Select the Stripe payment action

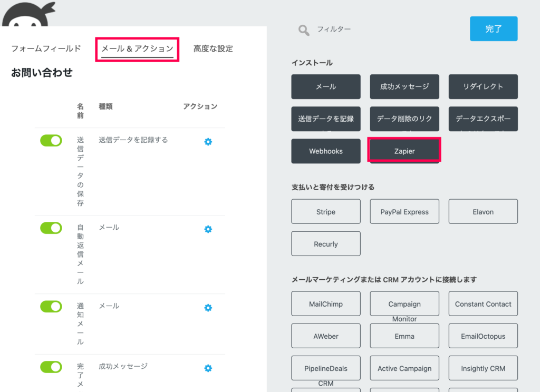pos(326,212)
